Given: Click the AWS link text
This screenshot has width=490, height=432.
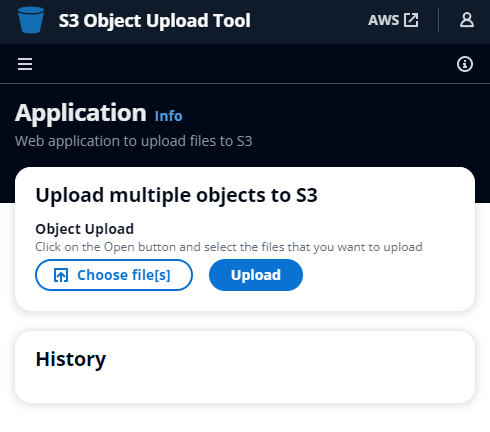Looking at the screenshot, I should pos(383,20).
